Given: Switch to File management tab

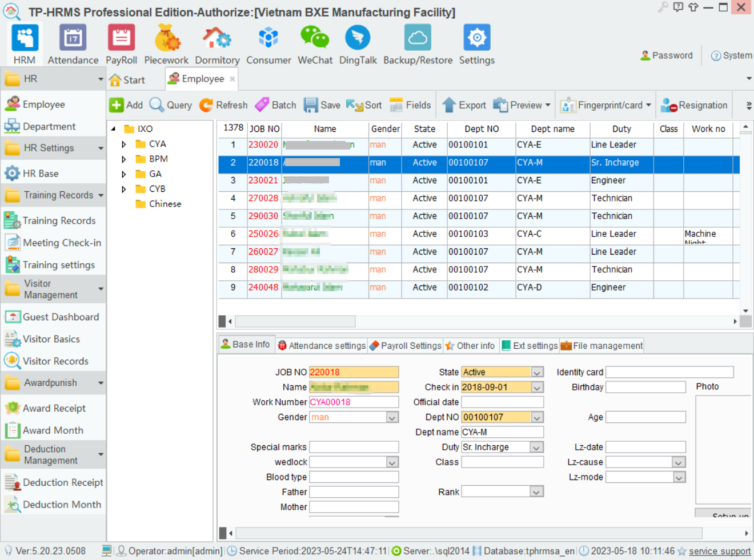Looking at the screenshot, I should point(601,345).
